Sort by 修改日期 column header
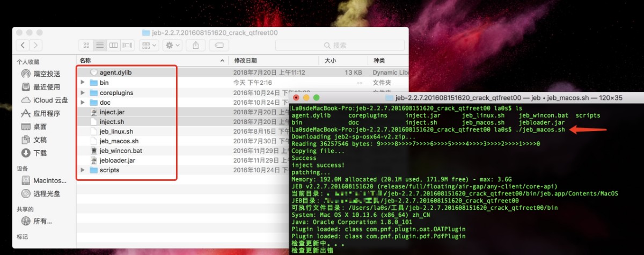Viewport: 644px width, 255px height. coord(274,60)
